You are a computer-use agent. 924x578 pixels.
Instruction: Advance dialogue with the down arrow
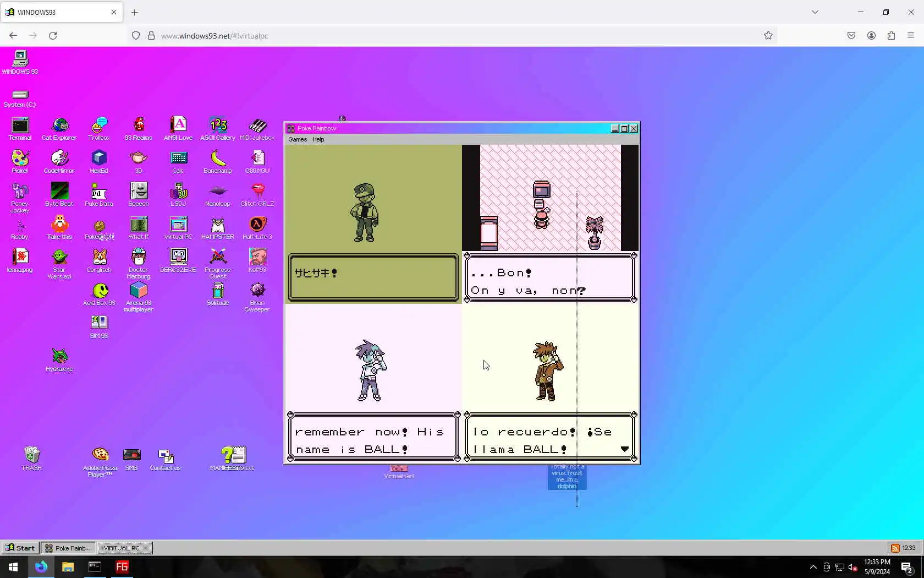click(x=624, y=449)
